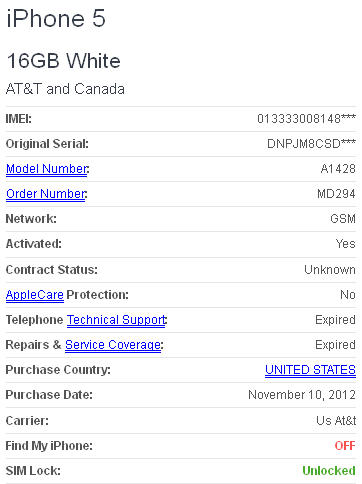The height and width of the screenshot is (484, 362).
Task: Click the iPhone 5 heading
Action: click(x=56, y=18)
